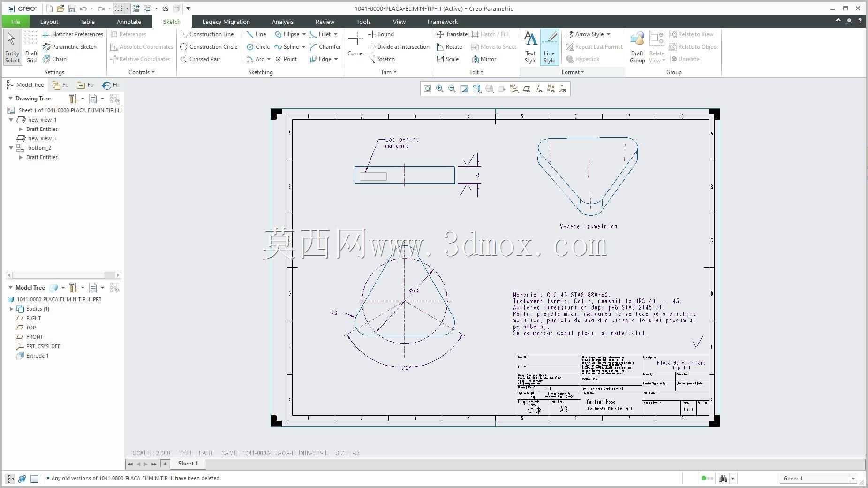868x488 pixels.
Task: Open the Legacy Migration tab
Action: tap(226, 22)
